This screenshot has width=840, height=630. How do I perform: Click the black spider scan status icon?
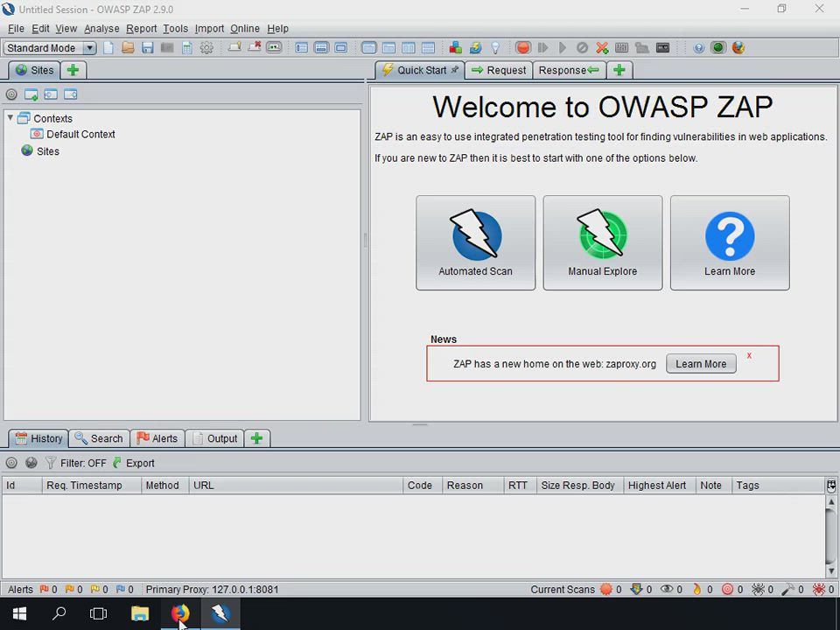point(758,589)
